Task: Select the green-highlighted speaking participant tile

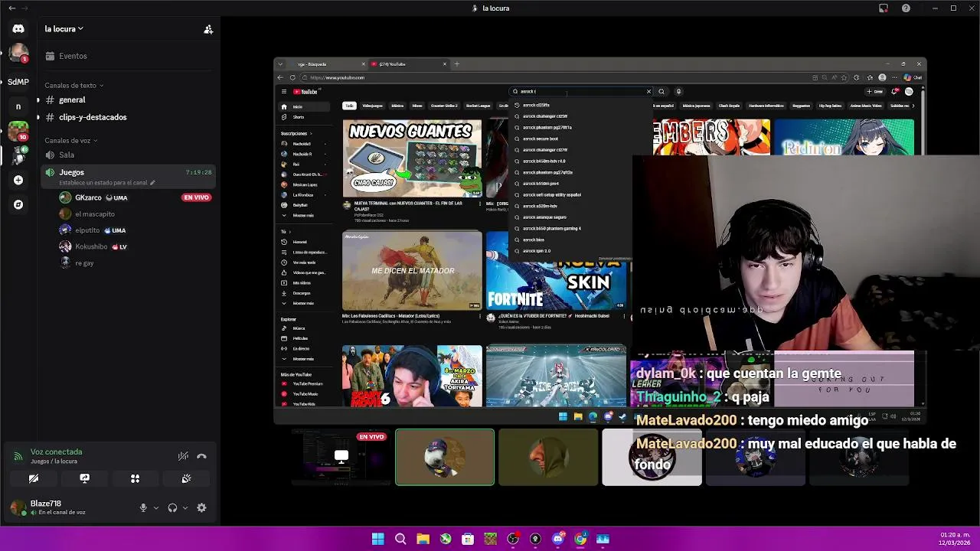Action: (x=445, y=458)
